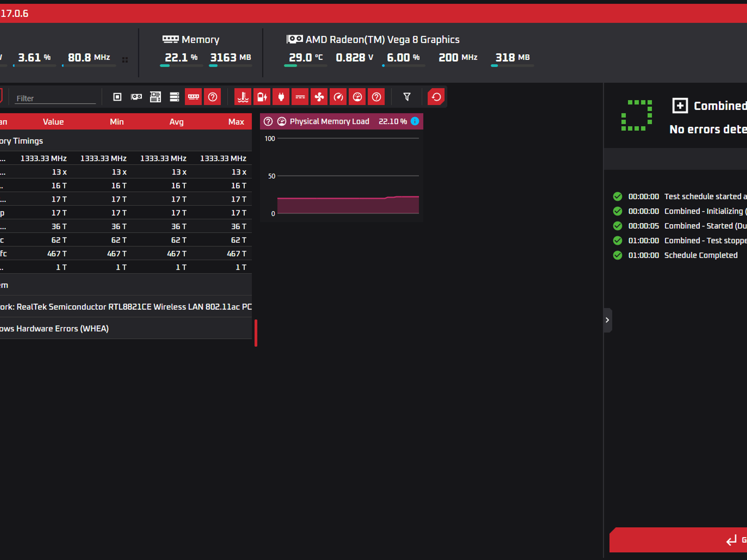
Task: Toggle the storage sensors filter icon
Action: [174, 97]
